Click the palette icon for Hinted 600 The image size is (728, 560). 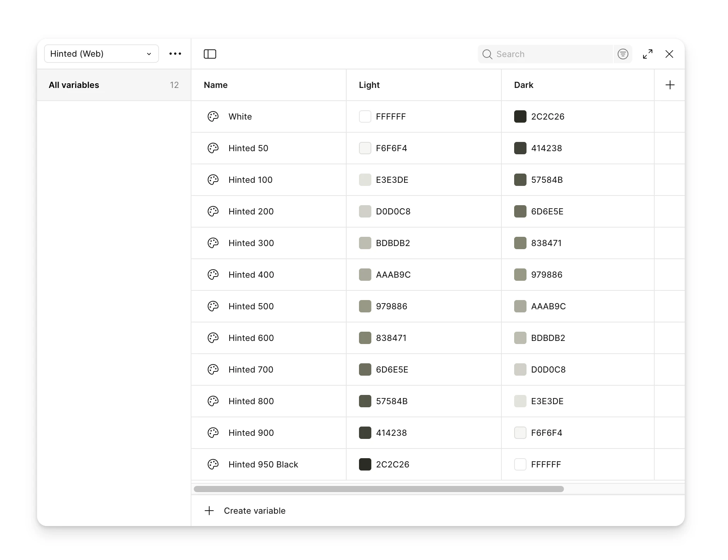pyautogui.click(x=213, y=338)
